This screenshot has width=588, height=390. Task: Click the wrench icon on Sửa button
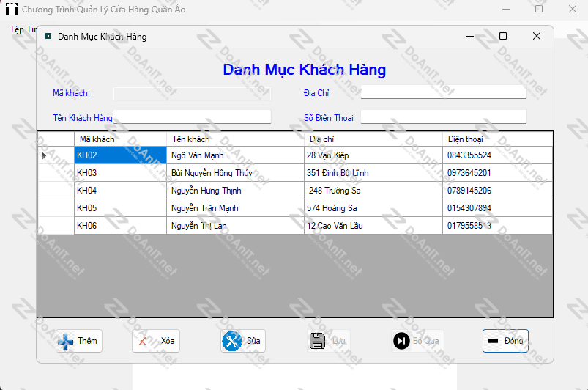click(231, 341)
